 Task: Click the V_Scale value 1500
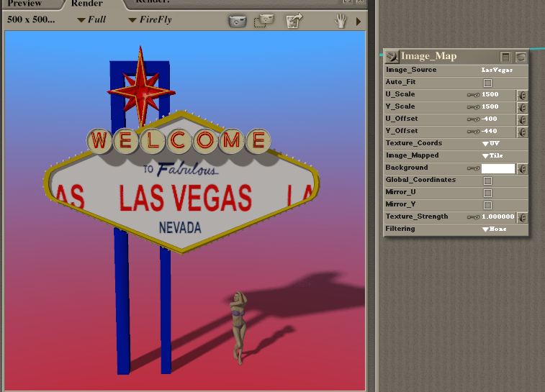pyautogui.click(x=490, y=106)
